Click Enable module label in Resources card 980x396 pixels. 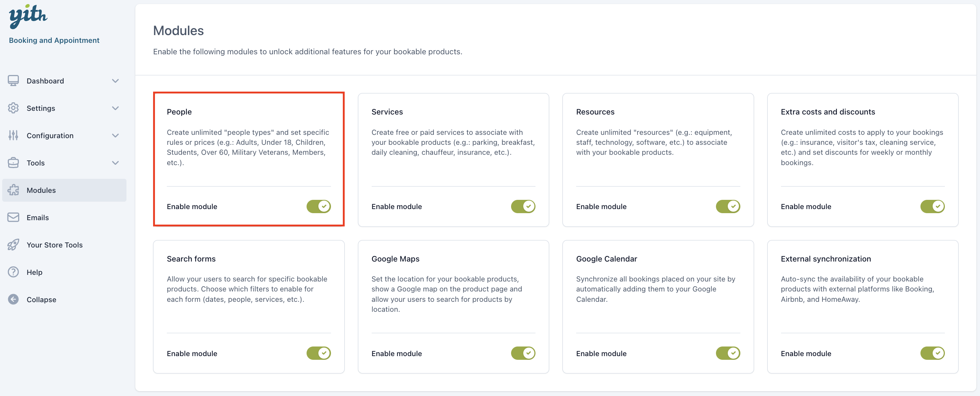pyautogui.click(x=601, y=207)
